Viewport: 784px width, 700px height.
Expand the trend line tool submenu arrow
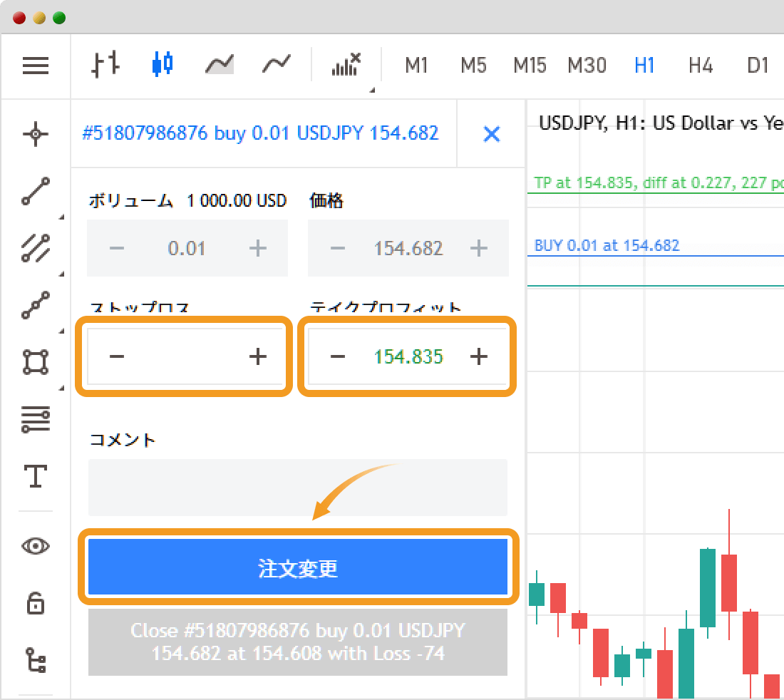[x=62, y=217]
